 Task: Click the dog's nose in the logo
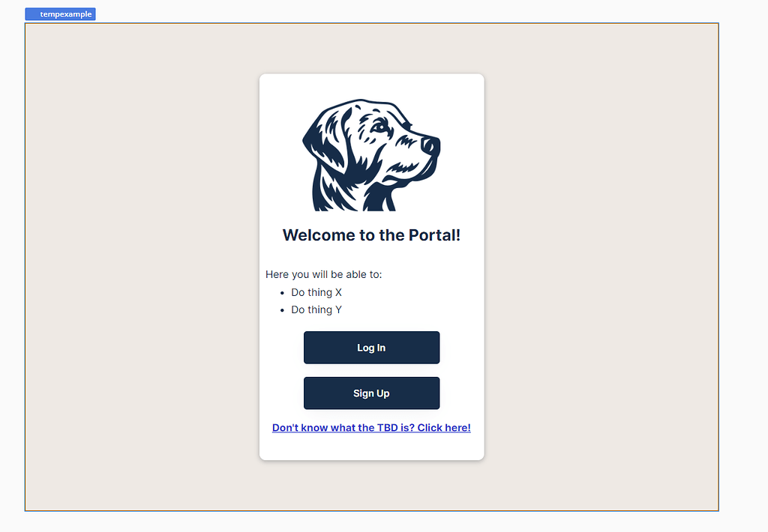[431, 145]
